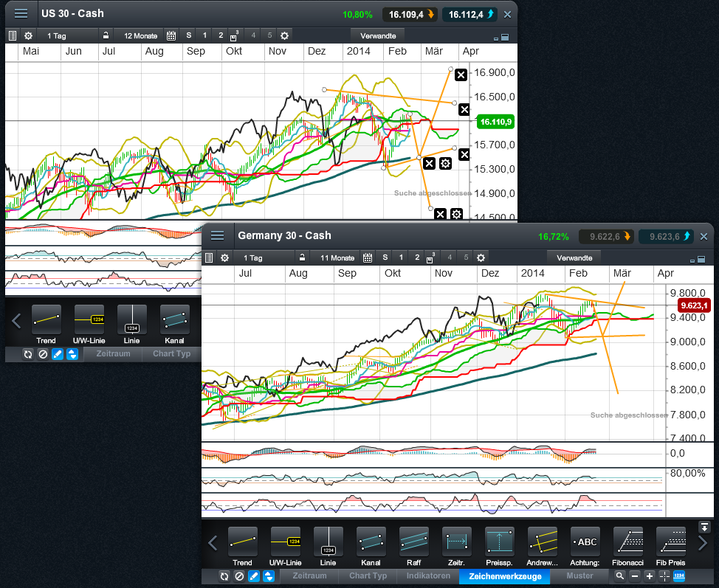Open the calendar picker in US 30 toolbar
The image size is (719, 588).
(x=171, y=35)
